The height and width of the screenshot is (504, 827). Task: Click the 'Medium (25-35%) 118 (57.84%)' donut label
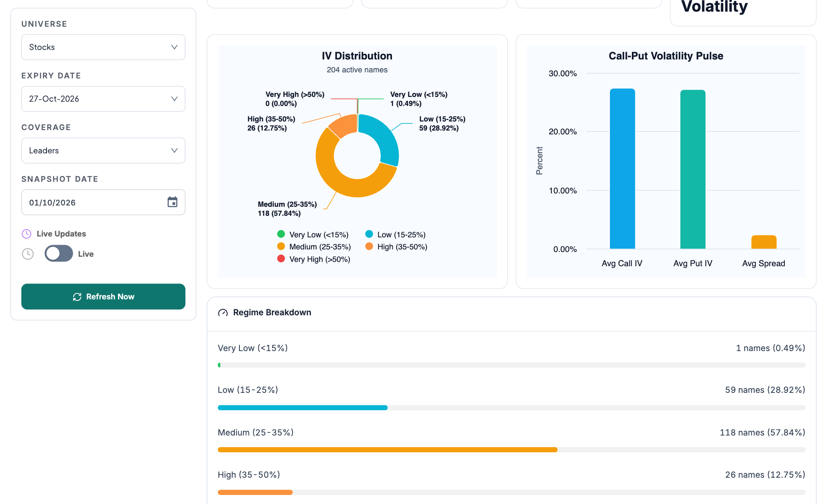pos(287,209)
